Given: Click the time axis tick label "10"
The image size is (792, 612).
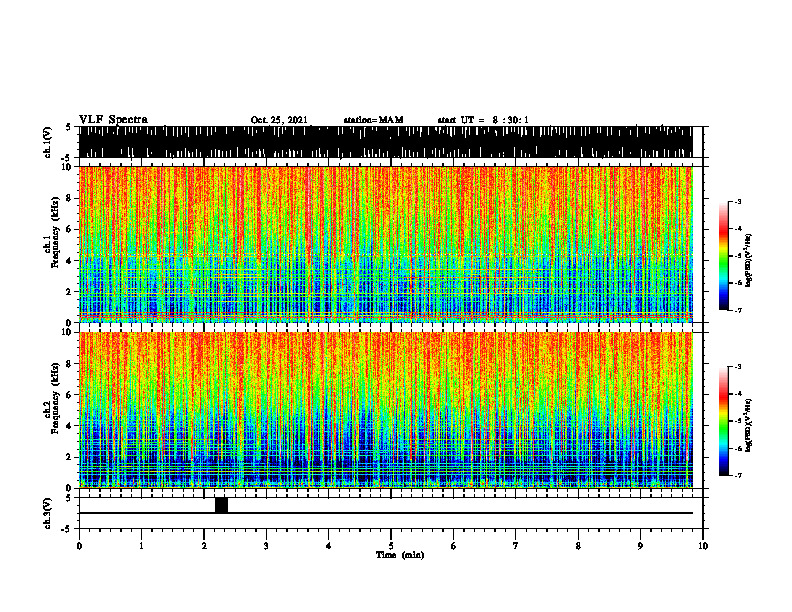Looking at the screenshot, I should (703, 546).
